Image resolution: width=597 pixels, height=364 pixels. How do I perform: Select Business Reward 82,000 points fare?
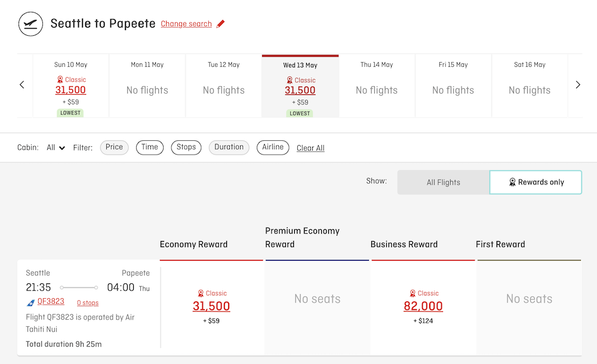[x=423, y=306]
